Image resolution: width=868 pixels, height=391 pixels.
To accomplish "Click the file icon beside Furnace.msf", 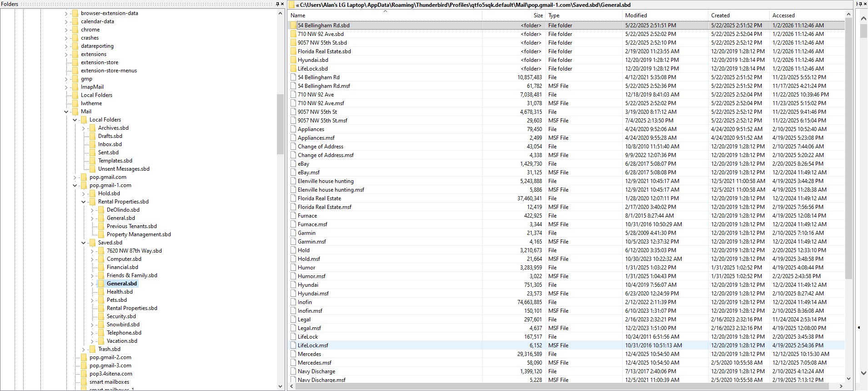I will (294, 224).
